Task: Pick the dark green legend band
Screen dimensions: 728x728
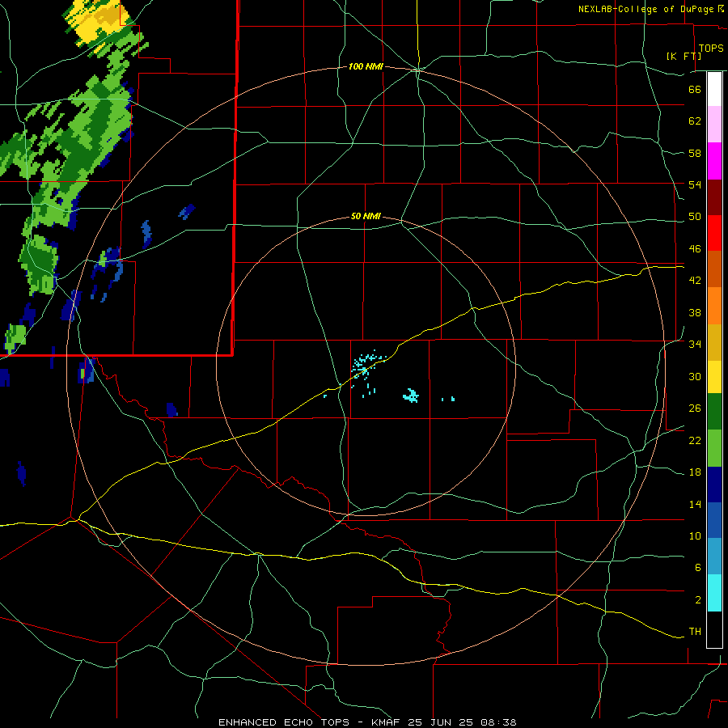Action: [x=714, y=412]
